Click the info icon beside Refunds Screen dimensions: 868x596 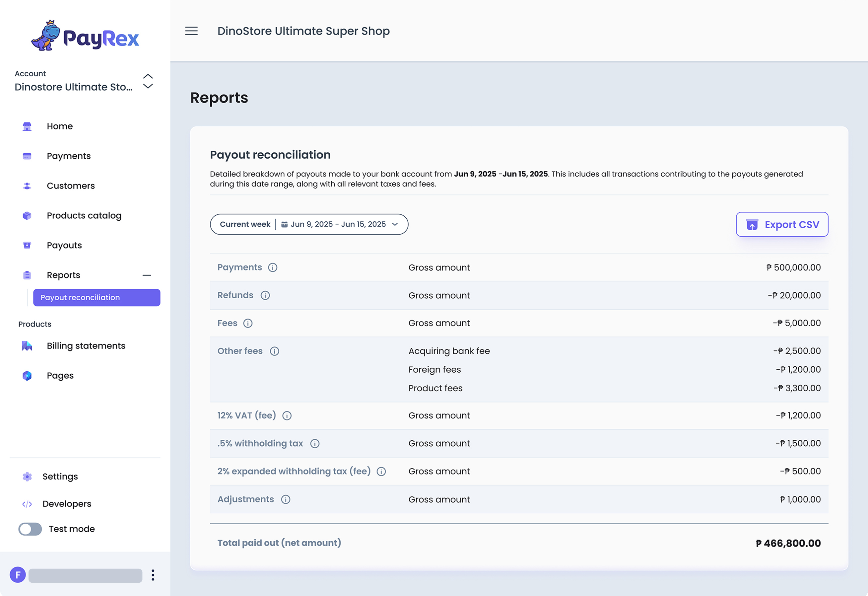pyautogui.click(x=265, y=296)
